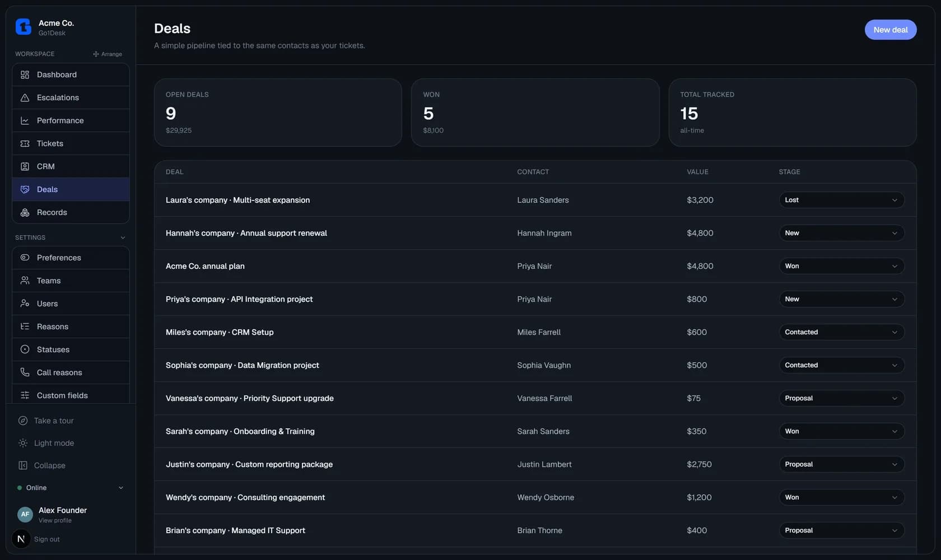Open stage dropdown for Hannah's company deal
The image size is (941, 560).
click(x=842, y=233)
